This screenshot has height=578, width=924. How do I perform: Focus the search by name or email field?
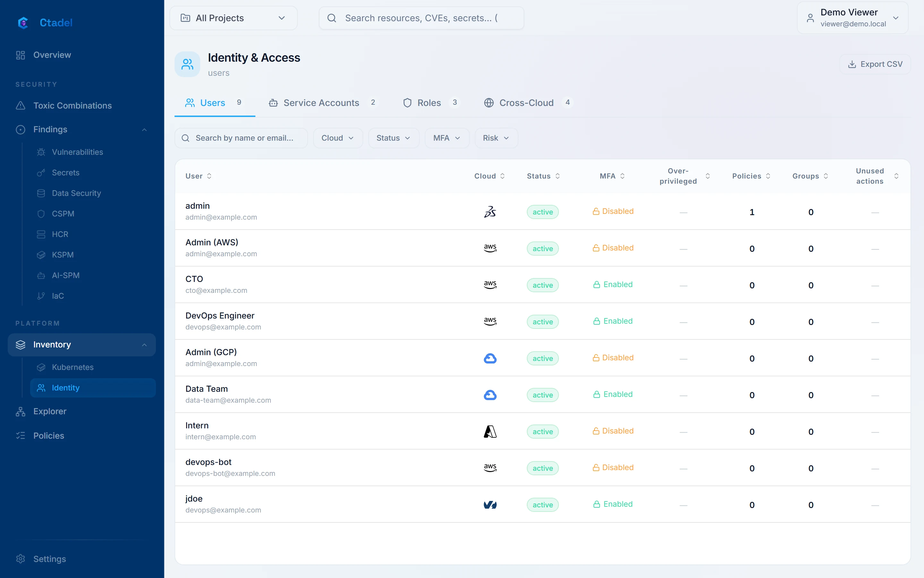point(241,138)
